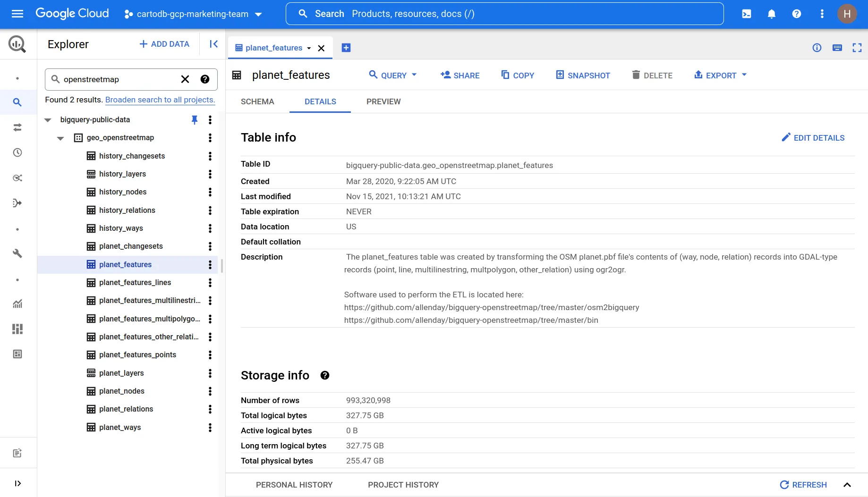The height and width of the screenshot is (497, 868).
Task: Unpin the bigquery-public-data project
Action: (x=194, y=120)
